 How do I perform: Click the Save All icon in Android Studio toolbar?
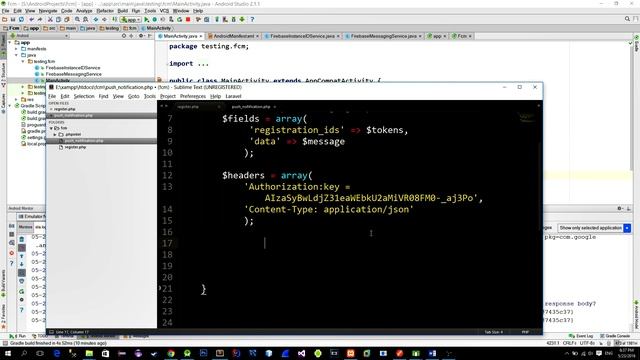[x=13, y=19]
